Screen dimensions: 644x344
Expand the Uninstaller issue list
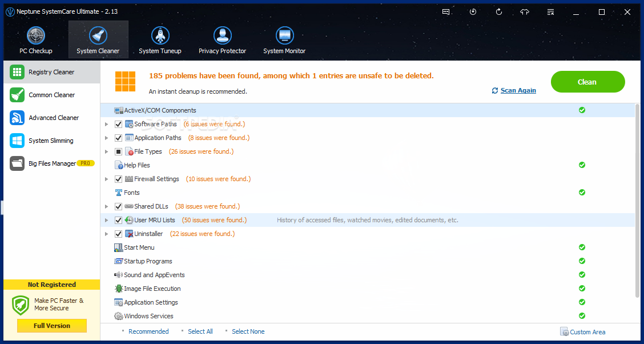coord(106,234)
